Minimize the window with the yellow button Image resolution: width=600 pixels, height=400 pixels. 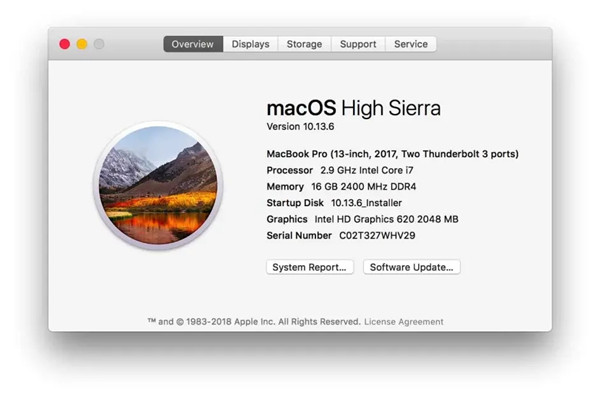coord(82,44)
